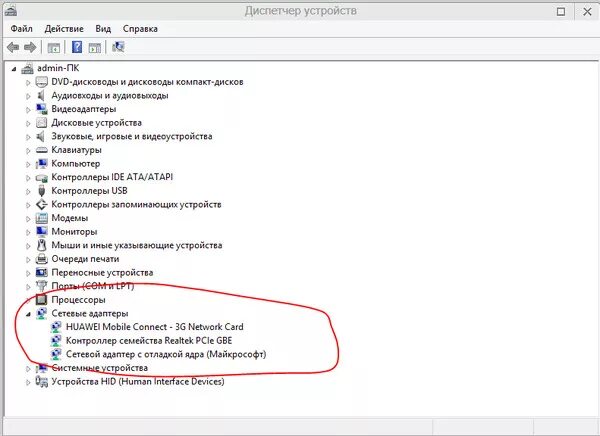Maximize the Диспетчер устройств window
600x436 pixels.
coord(561,11)
